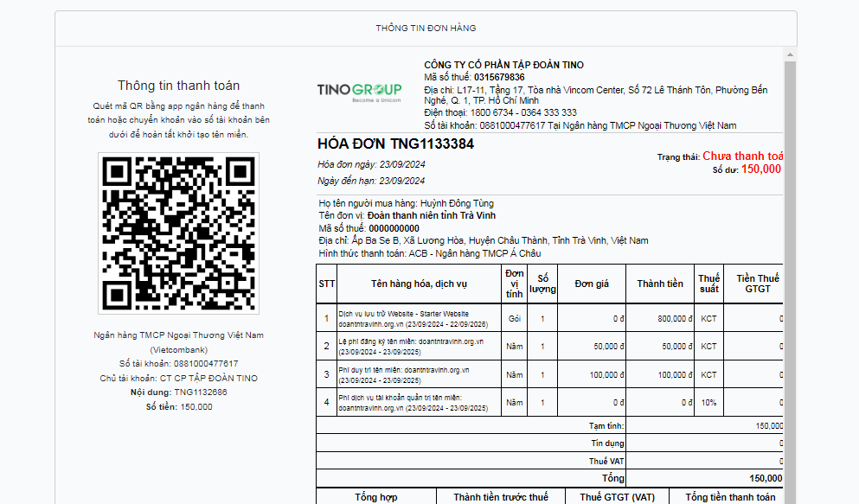Click the 'Thông tin thanh toán' heading
The width and height of the screenshot is (859, 504).
(x=178, y=86)
